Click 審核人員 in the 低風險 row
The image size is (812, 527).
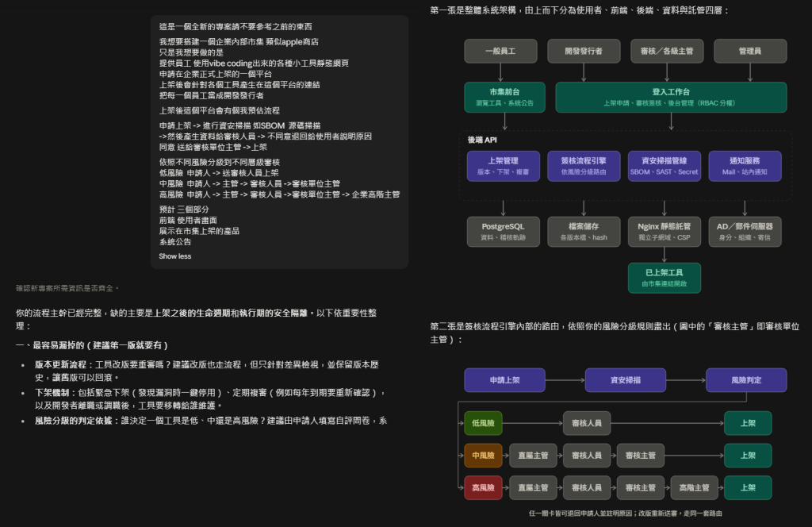pos(587,423)
